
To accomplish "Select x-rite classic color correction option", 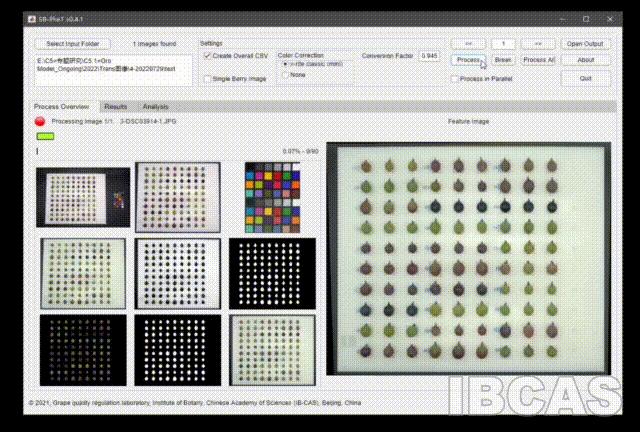I will pos(286,63).
